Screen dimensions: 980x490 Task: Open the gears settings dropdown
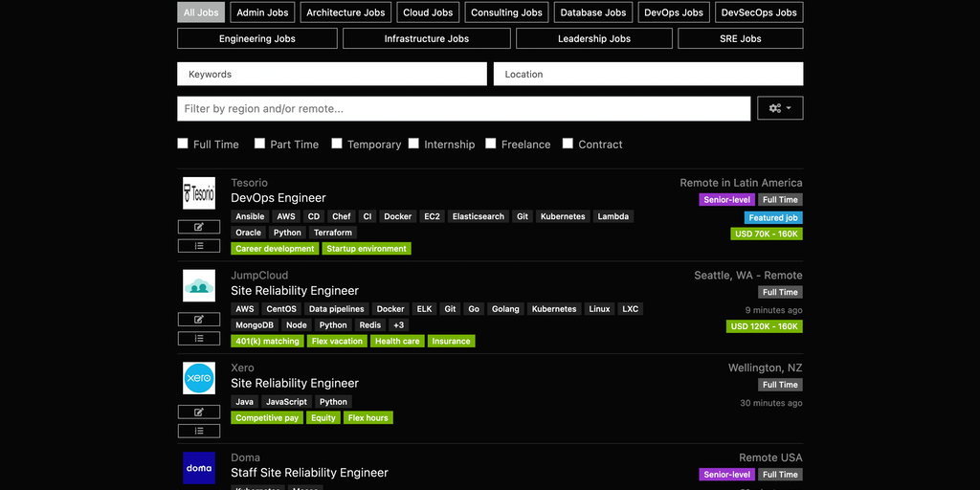(x=780, y=108)
